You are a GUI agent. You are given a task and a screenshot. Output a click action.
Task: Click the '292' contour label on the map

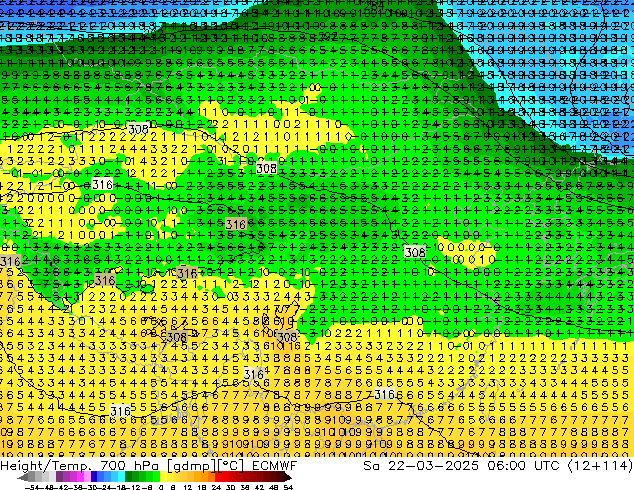(x=328, y=36)
